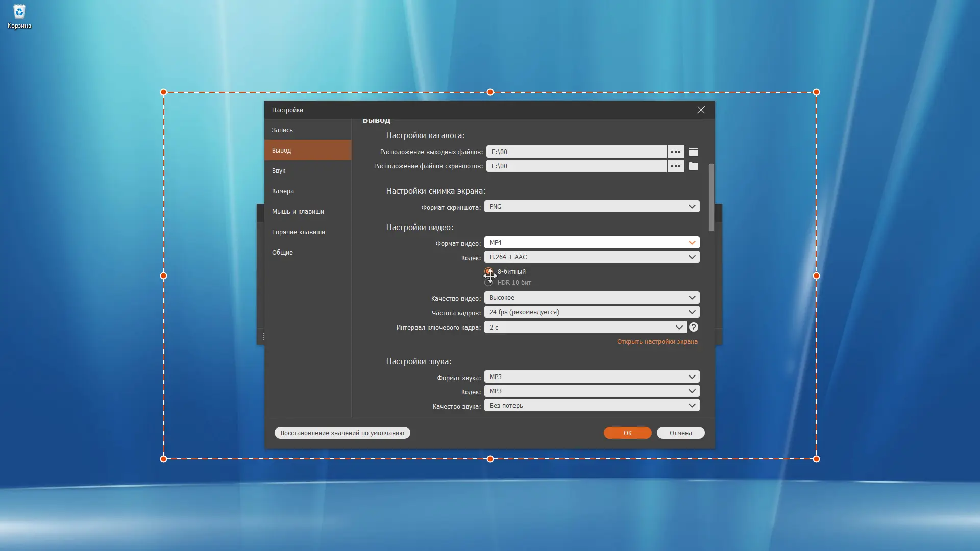
Task: Click keyframe interval help question icon
Action: (693, 327)
